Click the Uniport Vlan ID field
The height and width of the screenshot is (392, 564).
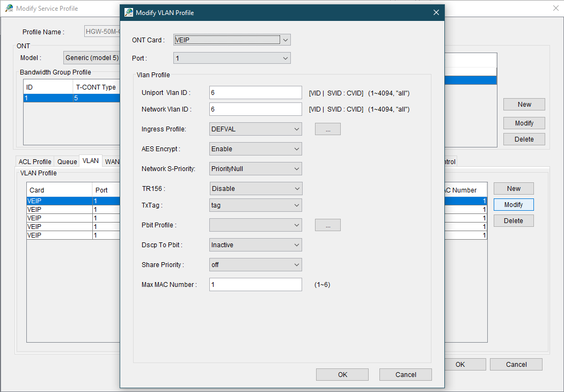click(x=255, y=93)
